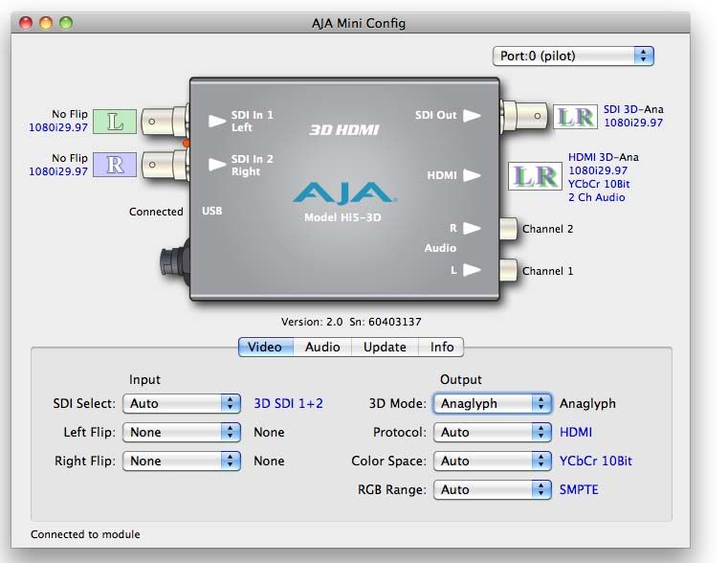The height and width of the screenshot is (563, 728).
Task: Click the AJA logo on the device
Action: pos(344,193)
